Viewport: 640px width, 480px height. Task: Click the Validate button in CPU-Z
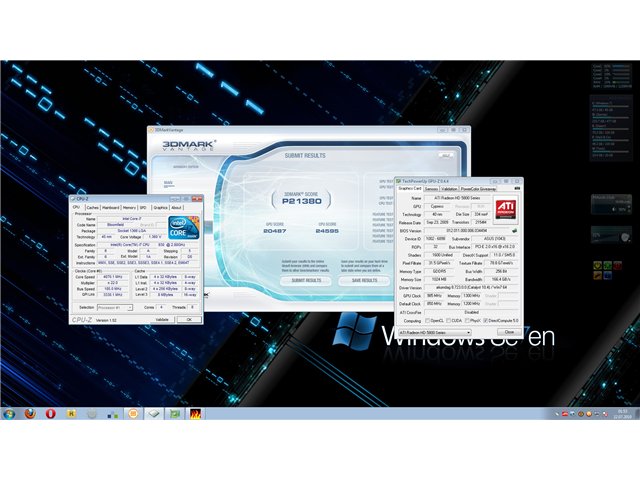tap(162, 320)
